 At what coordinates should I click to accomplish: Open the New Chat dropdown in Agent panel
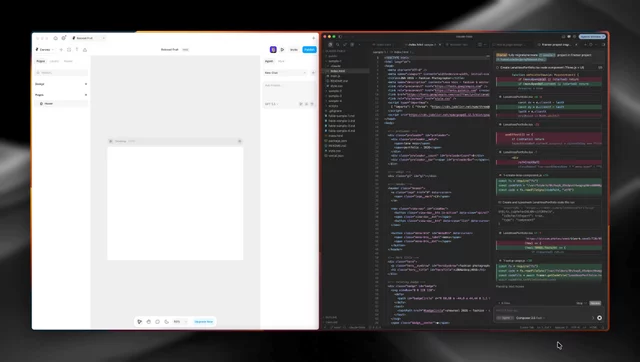click(285, 73)
